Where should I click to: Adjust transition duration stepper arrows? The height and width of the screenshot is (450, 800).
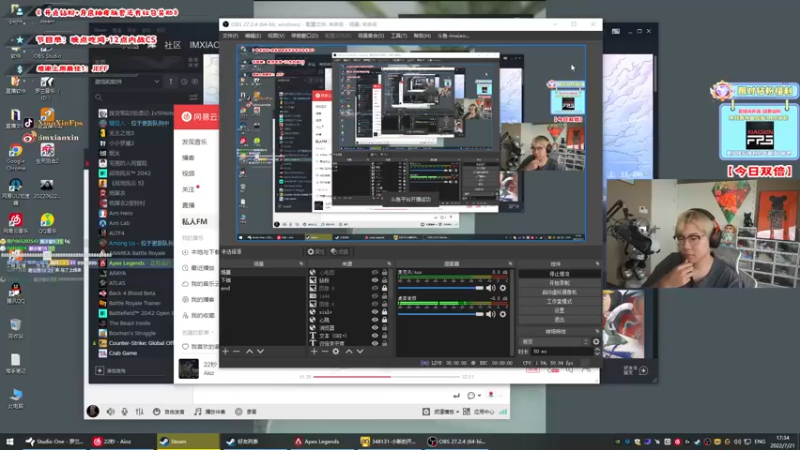click(x=597, y=352)
